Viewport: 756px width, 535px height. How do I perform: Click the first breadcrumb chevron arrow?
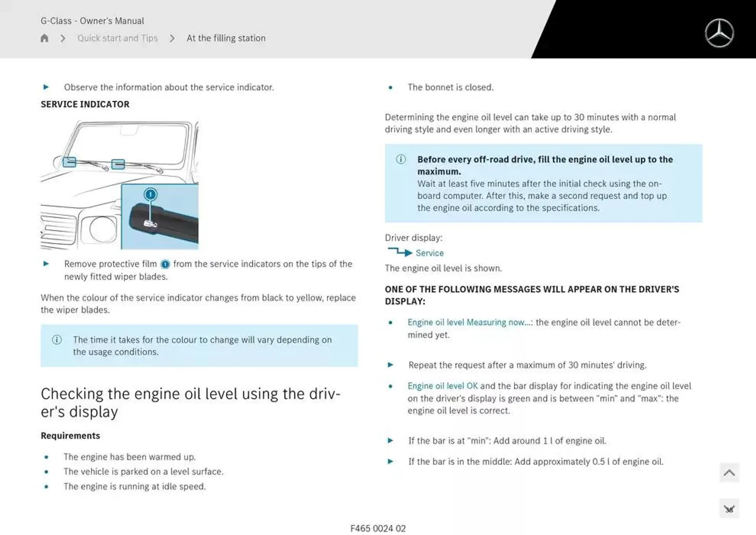64,38
